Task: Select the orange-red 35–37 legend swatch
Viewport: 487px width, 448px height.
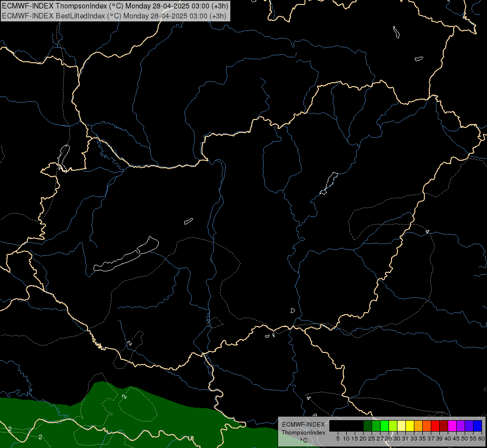Action: [x=427, y=426]
